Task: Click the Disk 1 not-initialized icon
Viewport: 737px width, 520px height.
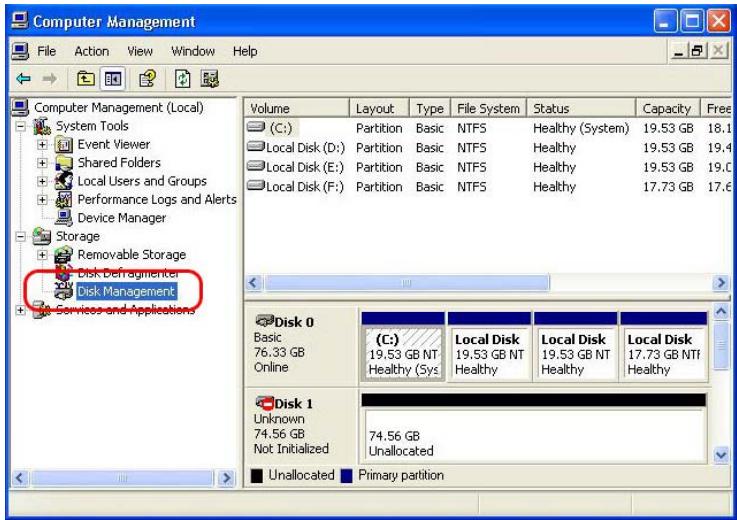Action: point(267,403)
